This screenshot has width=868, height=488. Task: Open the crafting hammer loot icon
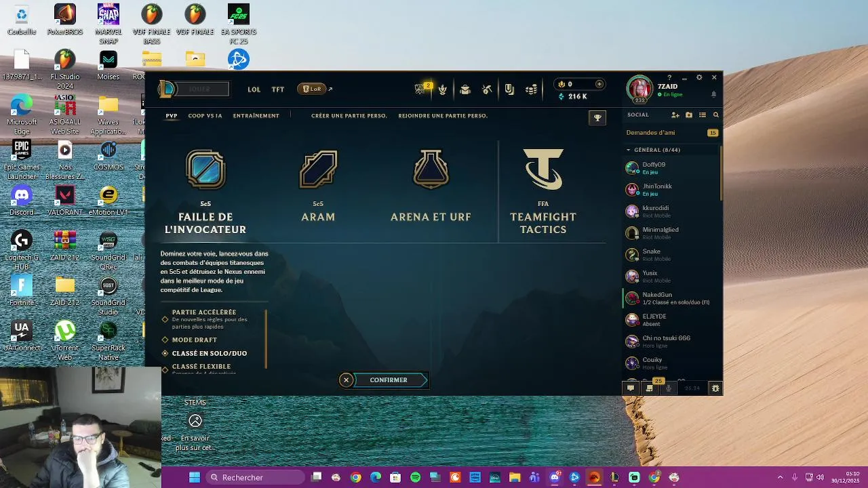pyautogui.click(x=487, y=89)
